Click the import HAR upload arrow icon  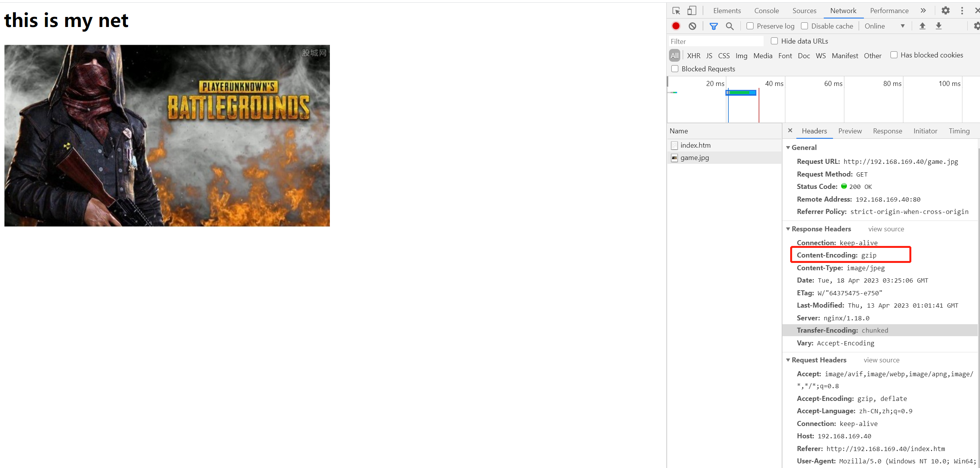(x=923, y=26)
